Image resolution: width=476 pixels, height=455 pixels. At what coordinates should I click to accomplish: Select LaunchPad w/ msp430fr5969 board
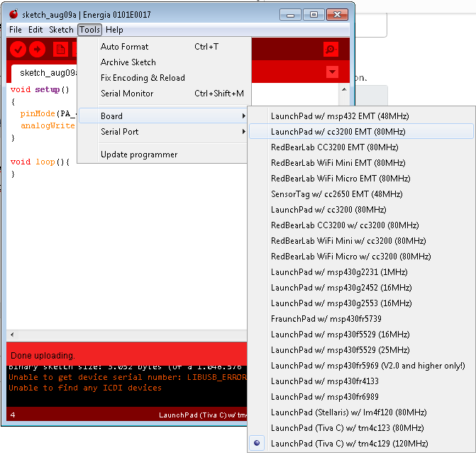pos(361,366)
